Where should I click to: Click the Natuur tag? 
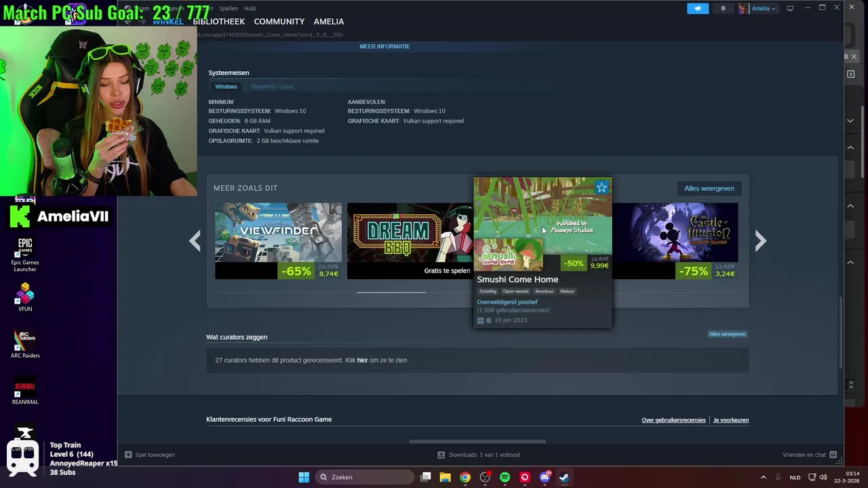pyautogui.click(x=568, y=291)
